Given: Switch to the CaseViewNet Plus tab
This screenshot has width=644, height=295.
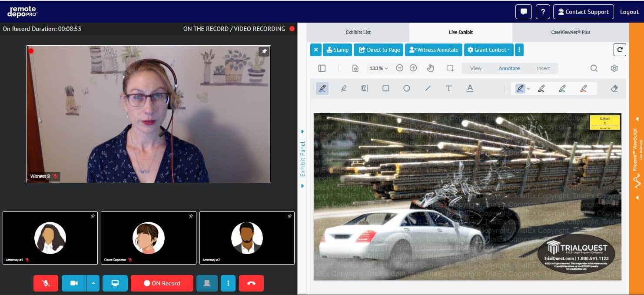Looking at the screenshot, I should point(571,32).
